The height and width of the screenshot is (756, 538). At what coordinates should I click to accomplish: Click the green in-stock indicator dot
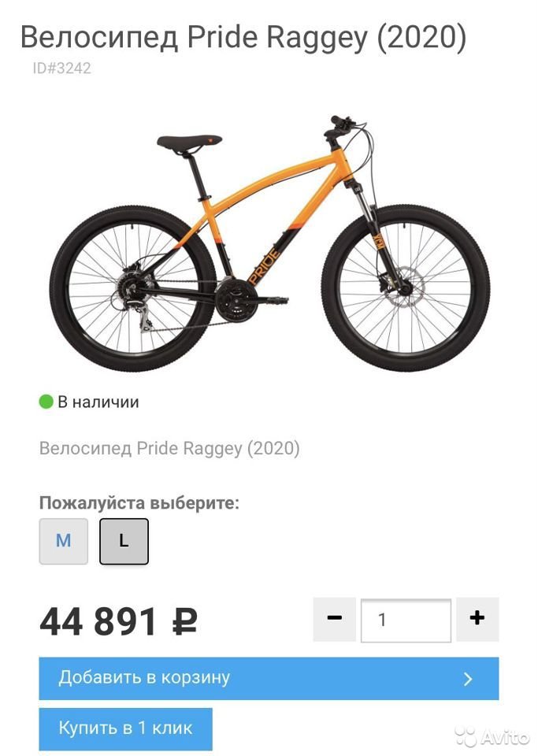coord(46,402)
